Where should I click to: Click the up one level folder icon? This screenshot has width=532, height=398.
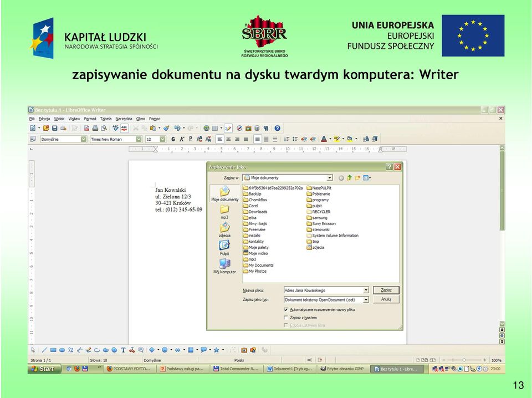pyautogui.click(x=349, y=178)
